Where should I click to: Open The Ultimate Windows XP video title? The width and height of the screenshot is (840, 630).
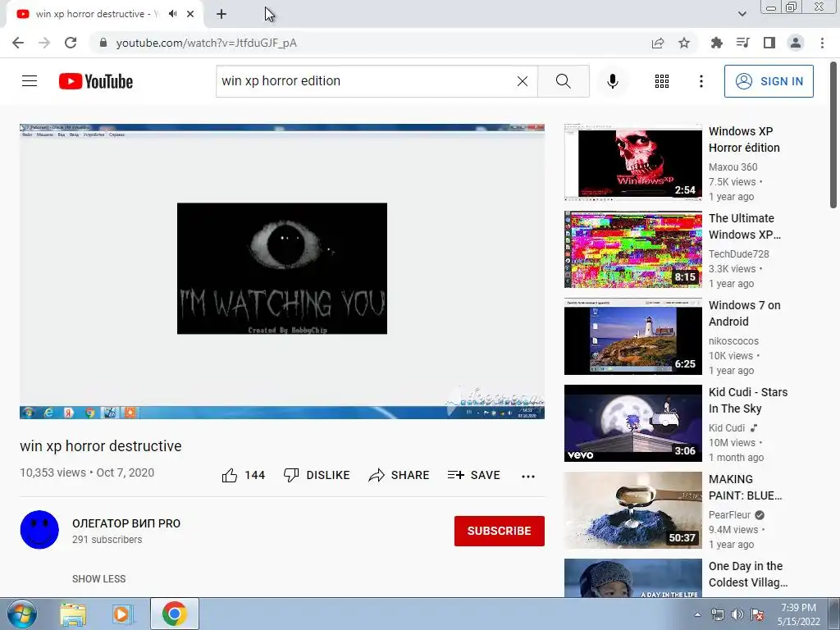point(745,226)
